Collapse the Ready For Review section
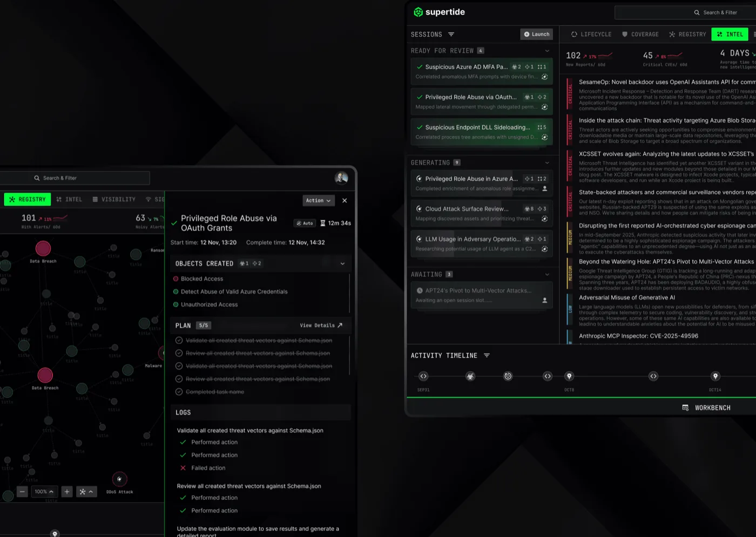This screenshot has height=537, width=756. click(x=547, y=51)
